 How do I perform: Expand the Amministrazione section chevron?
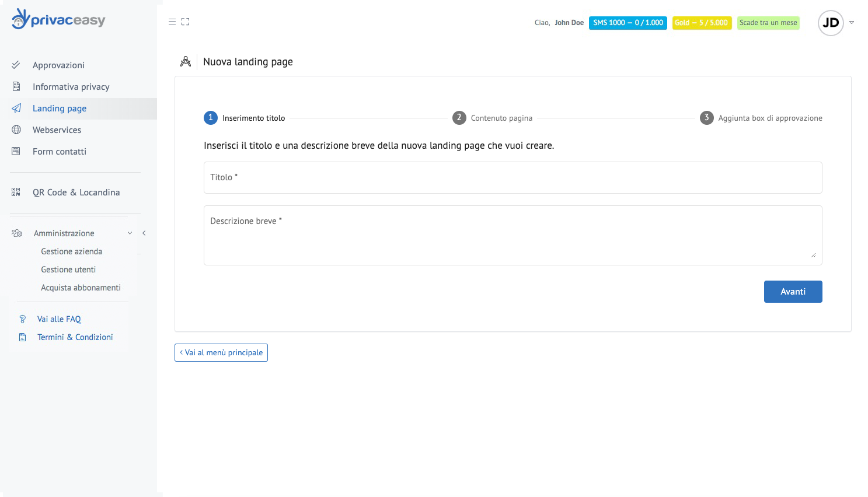tap(130, 233)
